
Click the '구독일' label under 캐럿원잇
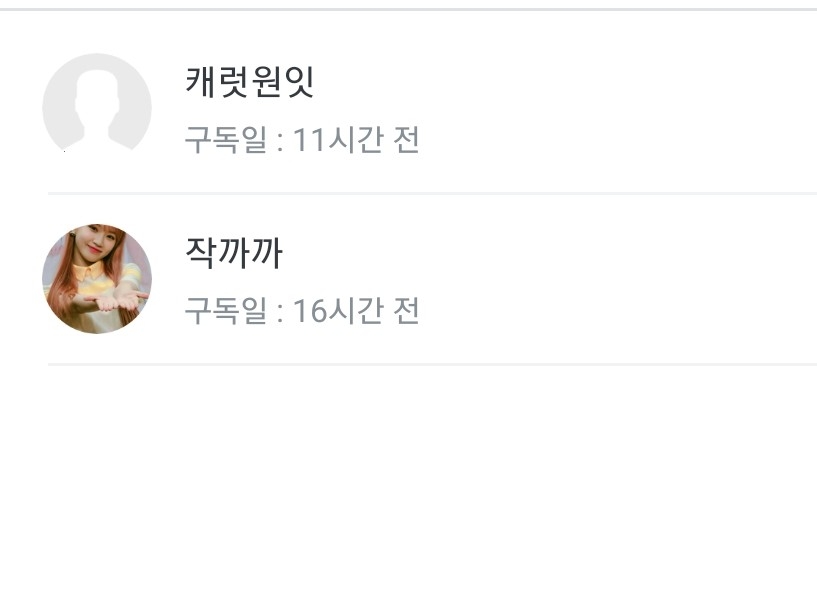[x=226, y=140]
